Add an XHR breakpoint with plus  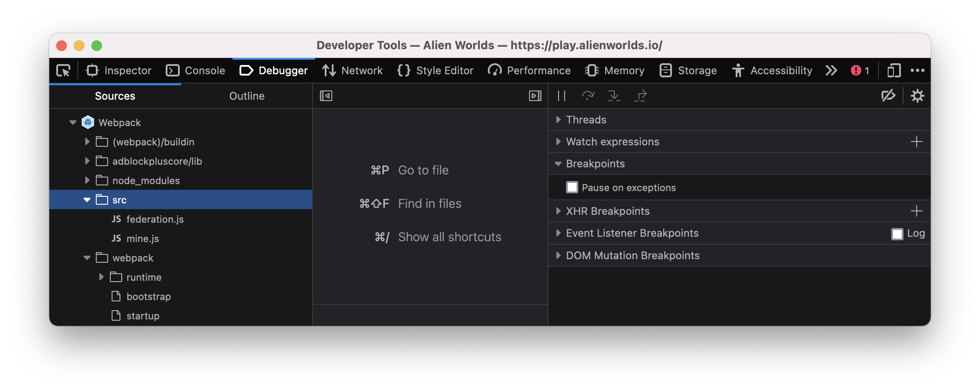pos(916,211)
